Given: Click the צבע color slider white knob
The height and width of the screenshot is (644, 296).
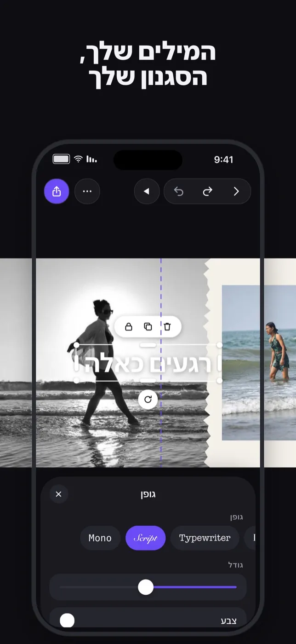Looking at the screenshot, I should click(x=67, y=620).
